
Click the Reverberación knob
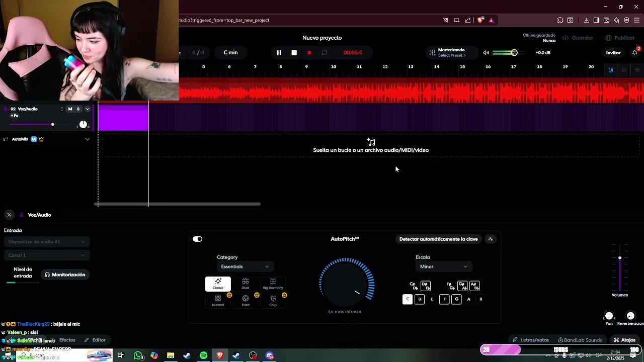click(630, 316)
